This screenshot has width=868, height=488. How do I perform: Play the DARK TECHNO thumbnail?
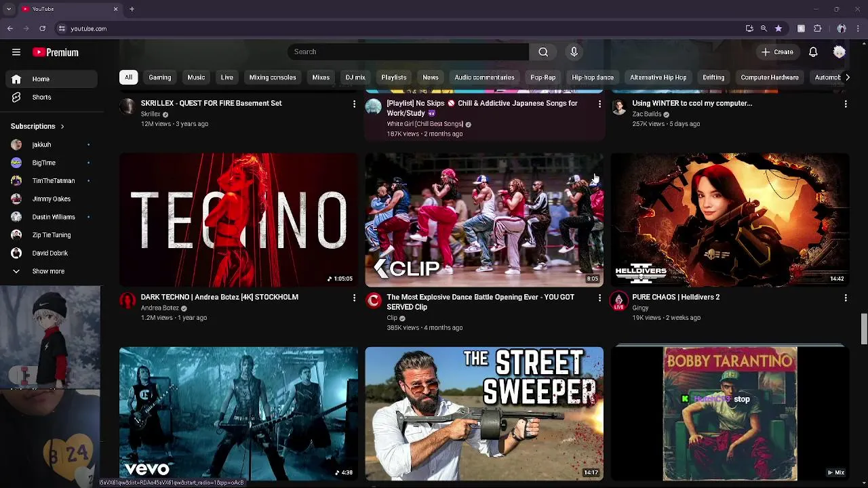click(x=239, y=220)
